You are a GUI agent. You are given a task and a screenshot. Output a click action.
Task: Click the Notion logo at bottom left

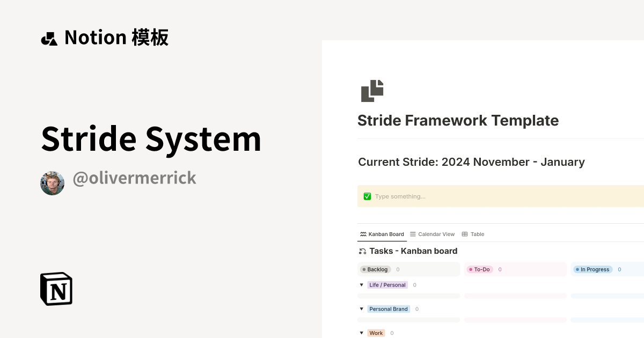(56, 289)
